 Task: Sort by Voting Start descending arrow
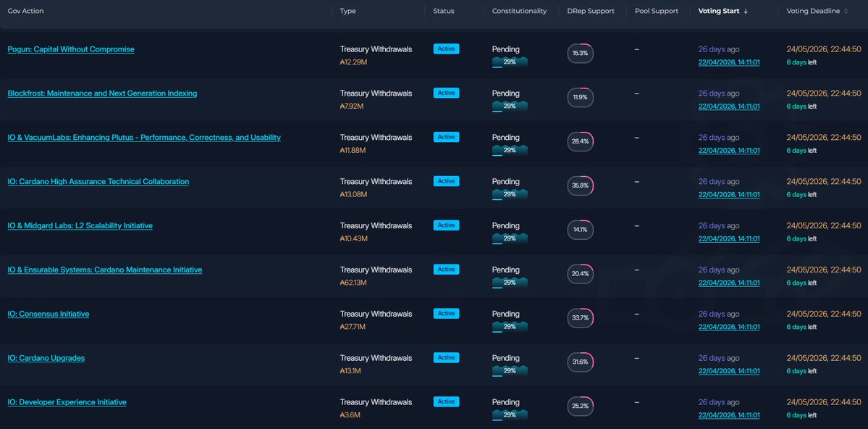click(x=746, y=11)
